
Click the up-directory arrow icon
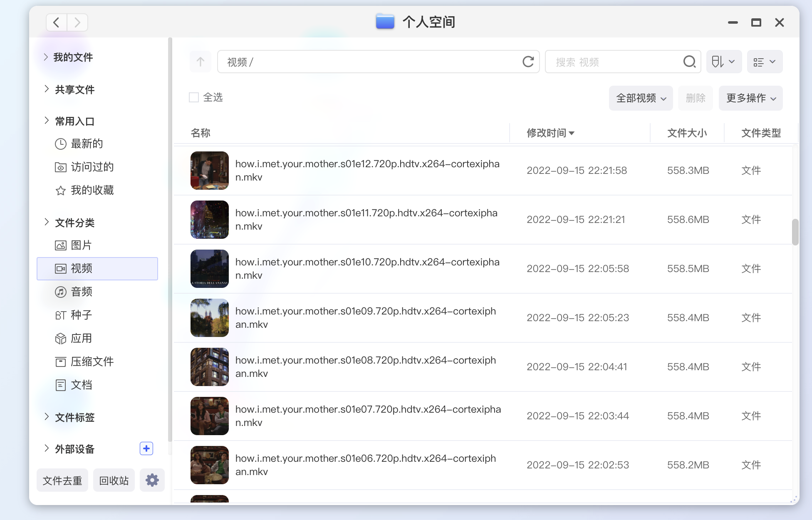pyautogui.click(x=201, y=62)
